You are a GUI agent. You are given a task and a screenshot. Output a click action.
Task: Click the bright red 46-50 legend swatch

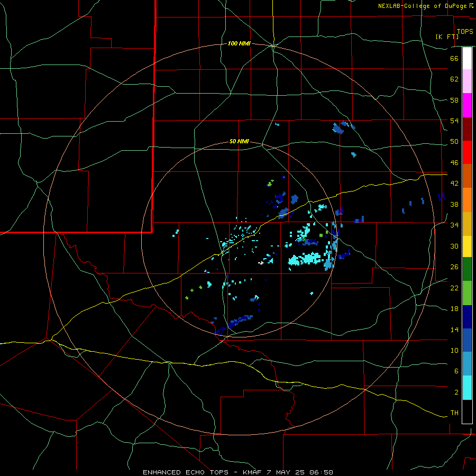click(467, 152)
